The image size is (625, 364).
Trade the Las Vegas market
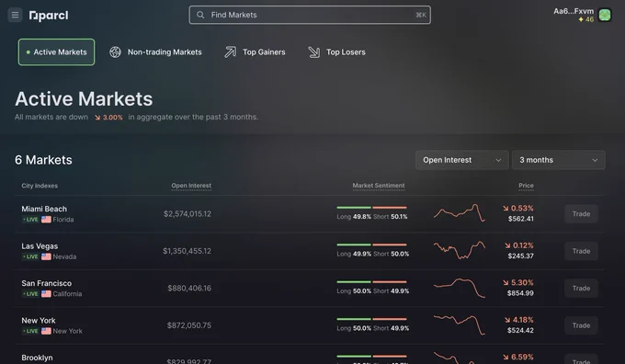[581, 251]
